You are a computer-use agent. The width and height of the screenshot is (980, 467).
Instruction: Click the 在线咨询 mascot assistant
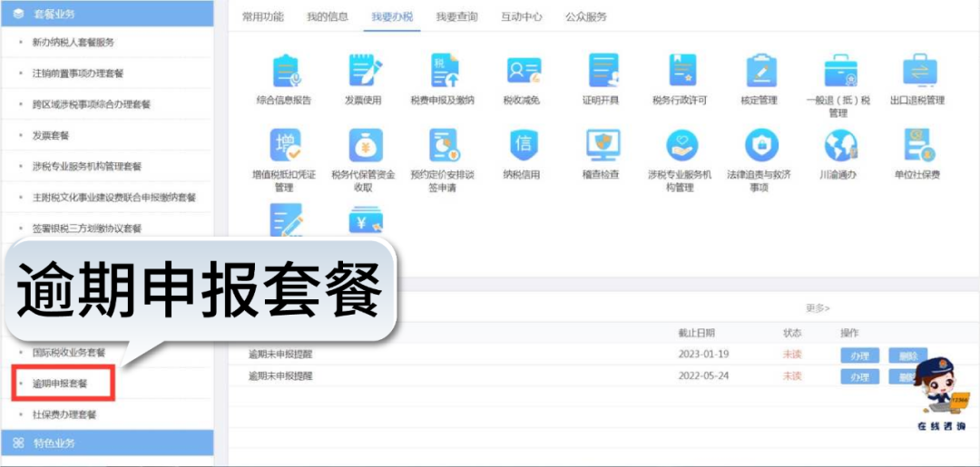coord(941,394)
